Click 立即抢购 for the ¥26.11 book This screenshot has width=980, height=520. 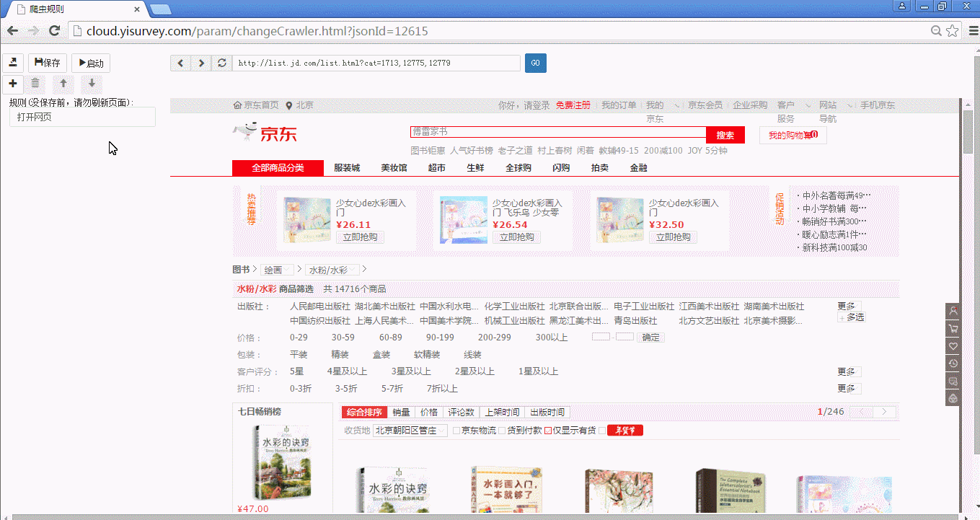tap(361, 237)
